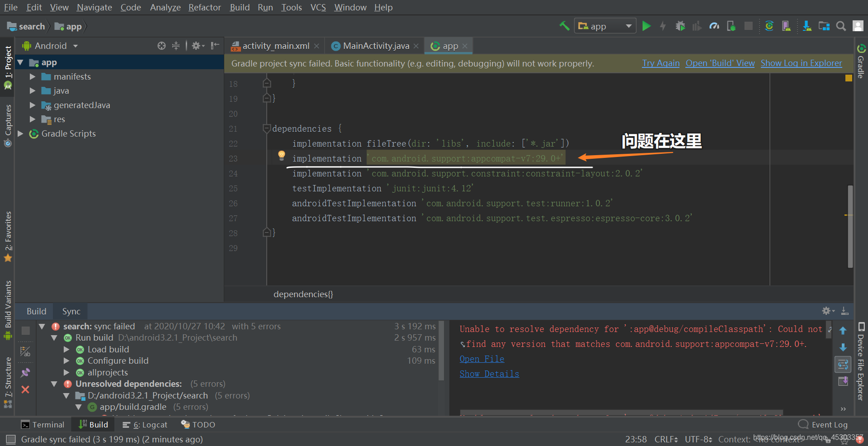Click the Try Again link in the warning bar
This screenshot has width=868, height=446.
660,63
